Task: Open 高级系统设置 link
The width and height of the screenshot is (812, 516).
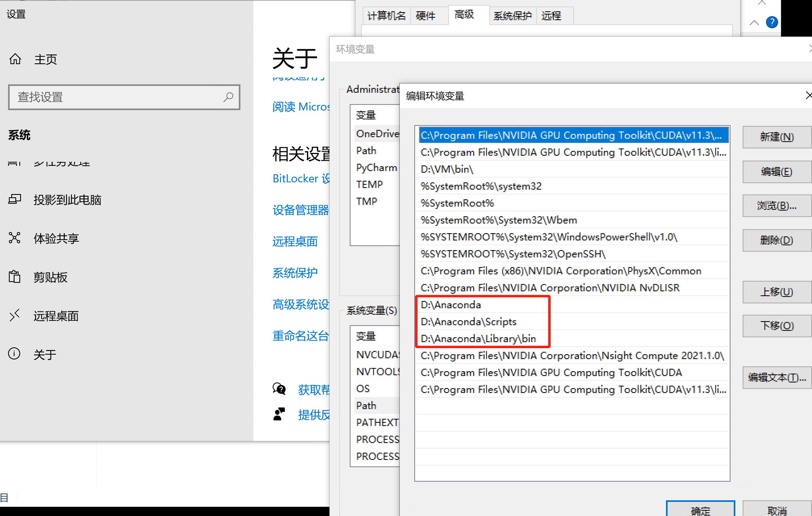Action: [301, 304]
